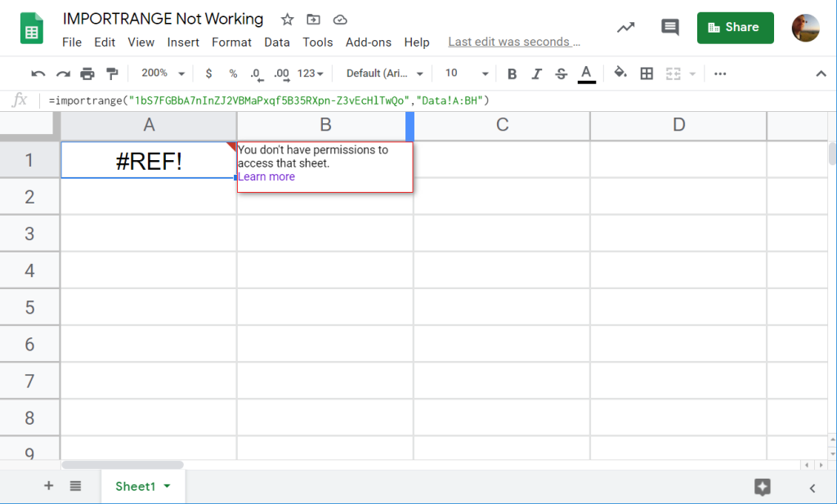Apply currency format with the dollar icon
This screenshot has height=504, width=837.
point(208,73)
